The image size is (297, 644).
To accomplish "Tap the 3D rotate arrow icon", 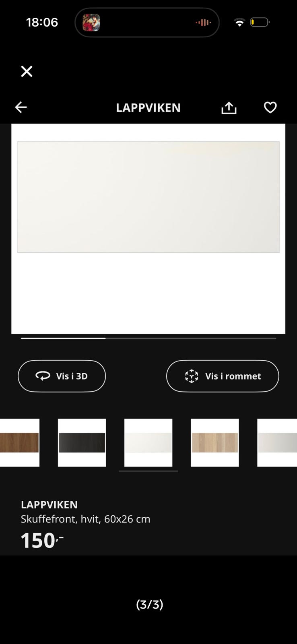I will (43, 376).
